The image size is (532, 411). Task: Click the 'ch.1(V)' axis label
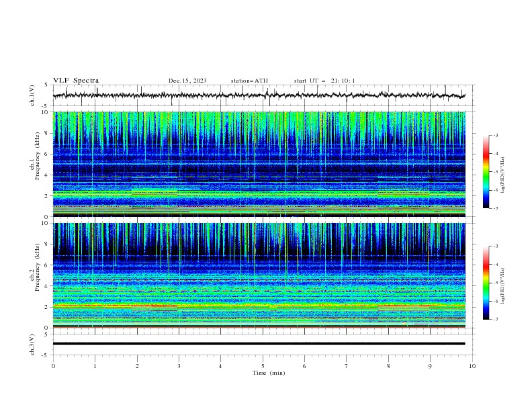click(x=32, y=95)
